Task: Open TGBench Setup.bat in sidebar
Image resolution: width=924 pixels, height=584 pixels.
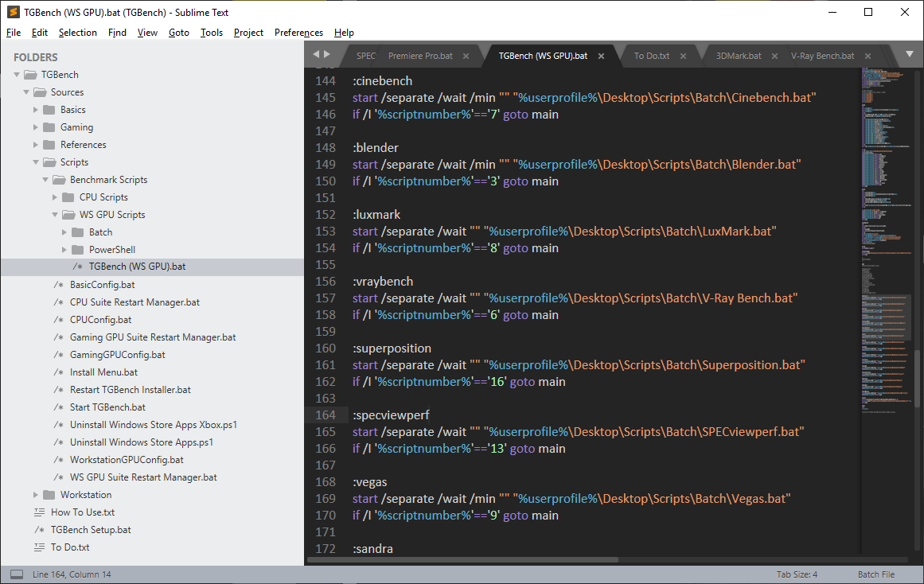Action: pyautogui.click(x=91, y=530)
